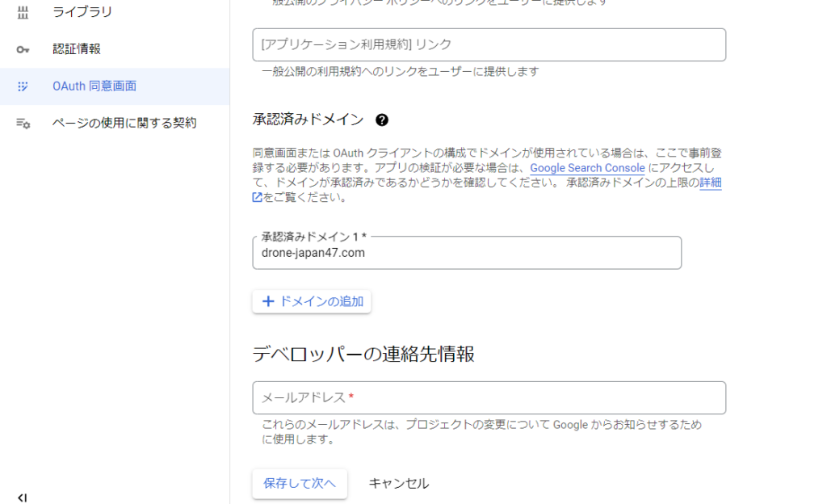Click the OAuth 同意画面 dotted icon
This screenshot has height=504, width=827.
point(23,86)
